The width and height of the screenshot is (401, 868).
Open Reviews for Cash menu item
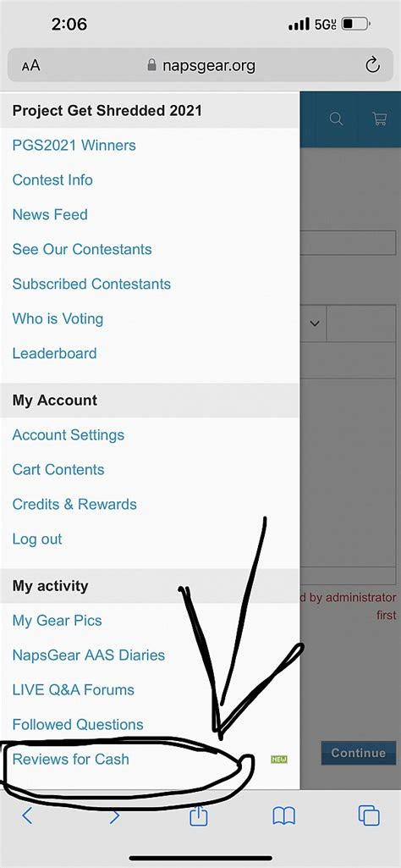(71, 759)
